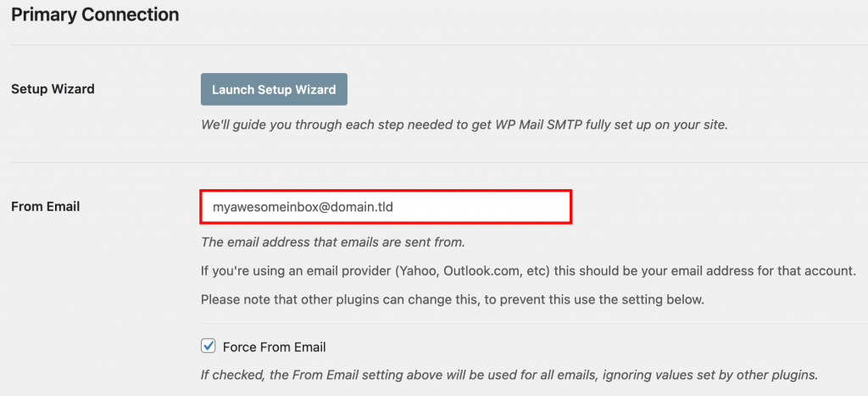The width and height of the screenshot is (868, 396).
Task: Click the "Please note that other plugins" line
Action: (452, 299)
